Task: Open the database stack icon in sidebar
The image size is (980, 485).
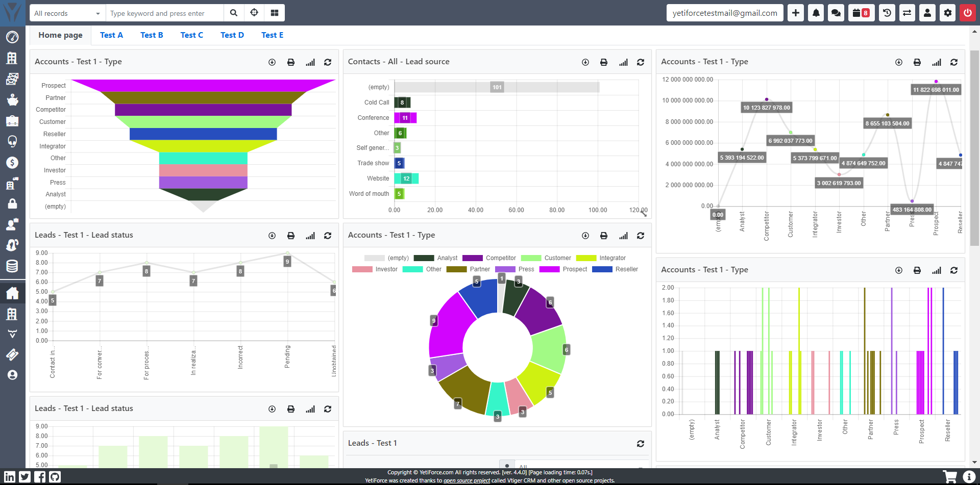Action: (12, 266)
